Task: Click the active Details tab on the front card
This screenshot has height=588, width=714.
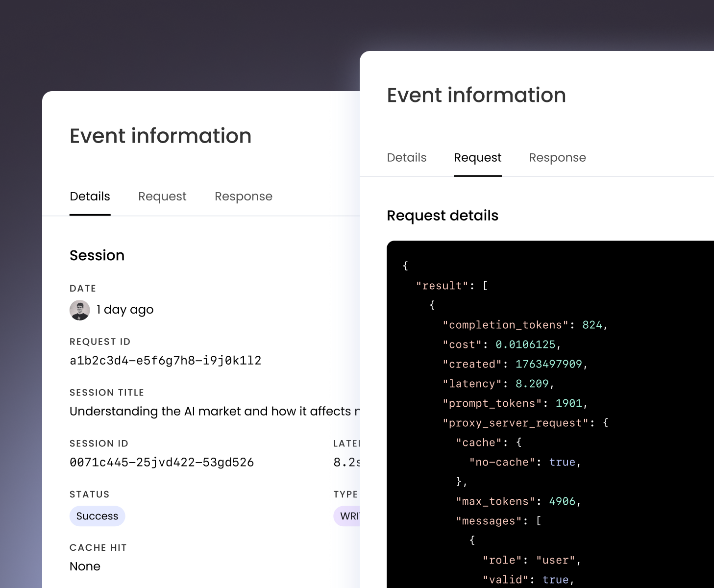Action: pos(90,196)
